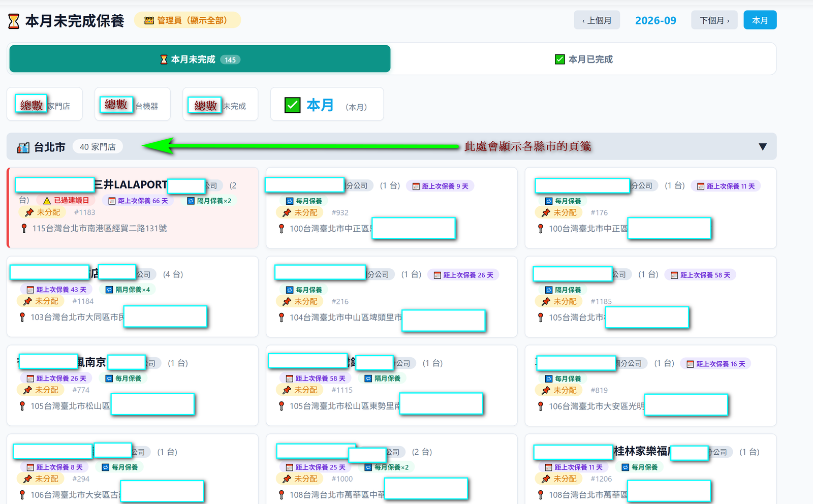Click the 未分配 pin tag on card #1183
813x504 pixels.
43,212
